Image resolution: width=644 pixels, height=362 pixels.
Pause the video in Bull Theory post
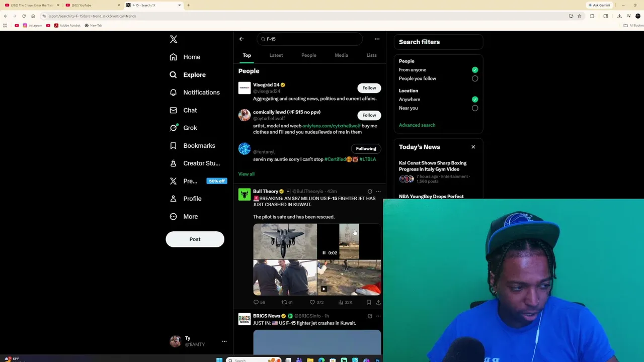324,253
